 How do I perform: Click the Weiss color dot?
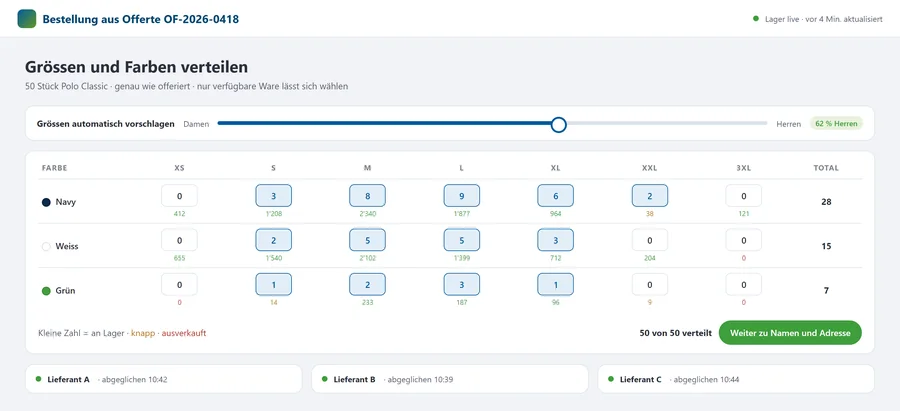click(46, 246)
